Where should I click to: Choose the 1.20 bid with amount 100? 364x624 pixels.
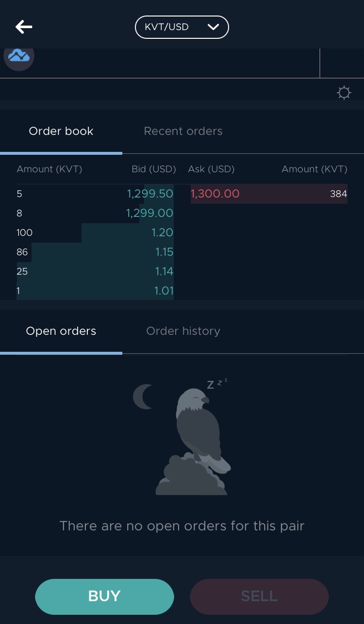[95, 232]
